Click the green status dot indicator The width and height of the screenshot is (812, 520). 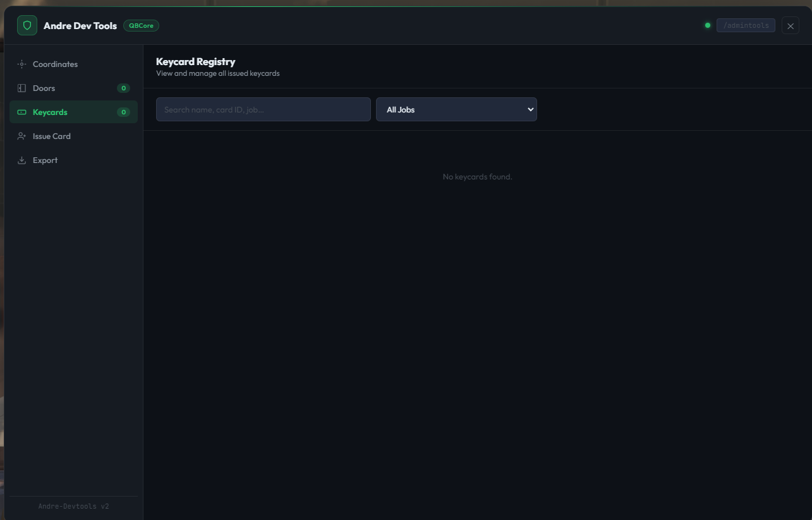(708, 25)
